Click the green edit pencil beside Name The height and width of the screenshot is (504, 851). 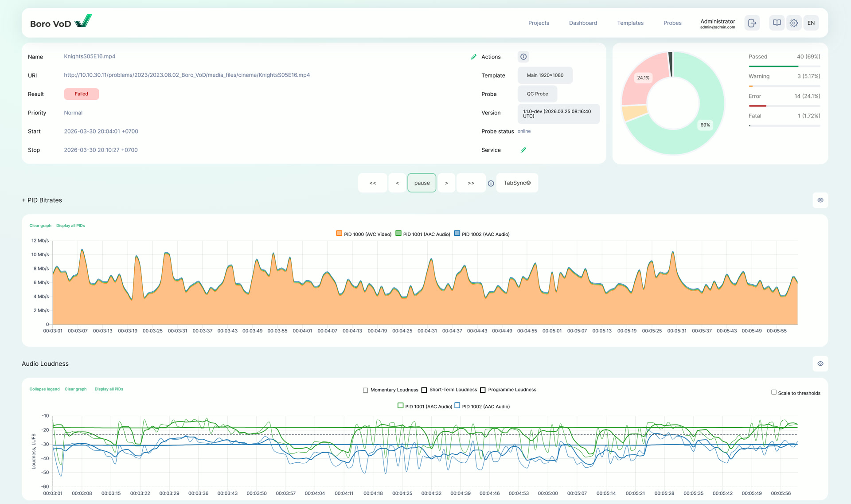point(473,57)
